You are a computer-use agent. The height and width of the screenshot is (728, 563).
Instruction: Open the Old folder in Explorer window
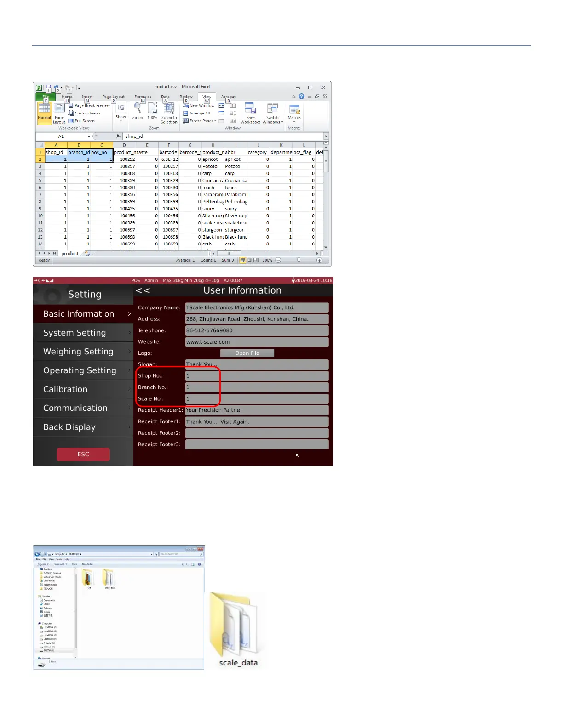88,579
